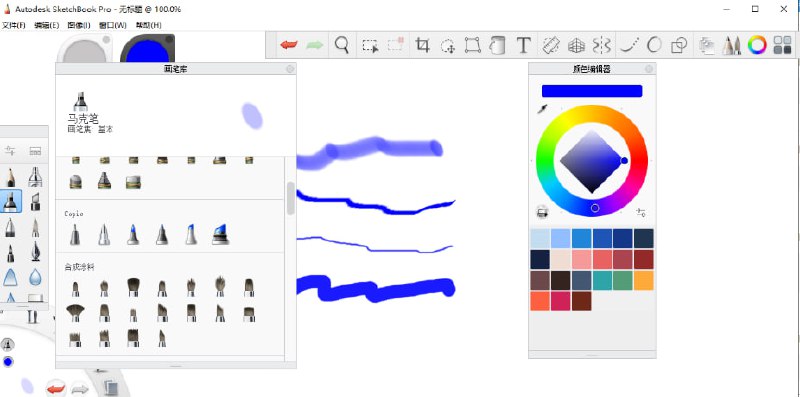The height and width of the screenshot is (397, 800).
Task: Open Copic color library in color editor
Action: click(542, 212)
